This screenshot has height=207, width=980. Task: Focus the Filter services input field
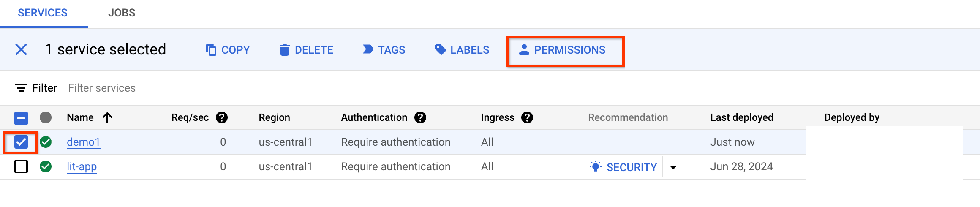pos(102,88)
